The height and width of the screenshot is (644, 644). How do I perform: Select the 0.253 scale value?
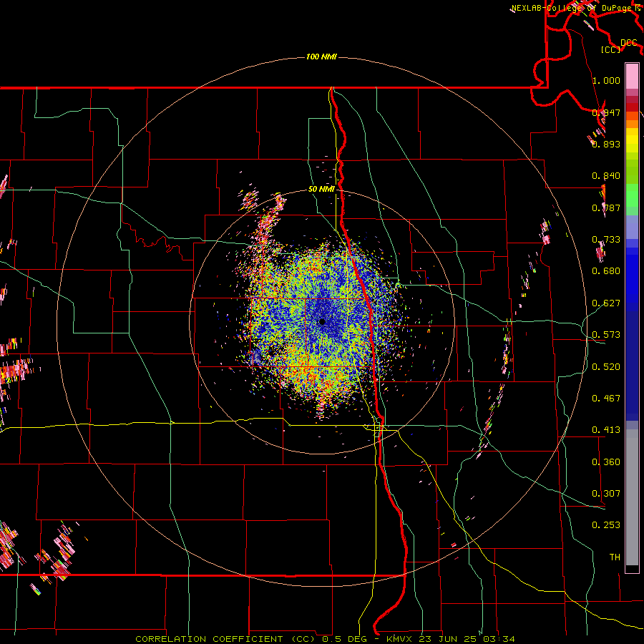(x=606, y=525)
